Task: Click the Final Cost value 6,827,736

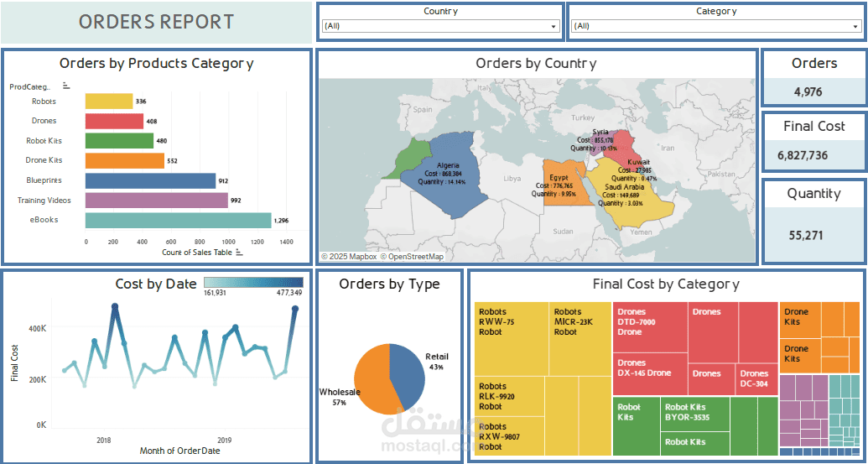Action: (x=803, y=155)
